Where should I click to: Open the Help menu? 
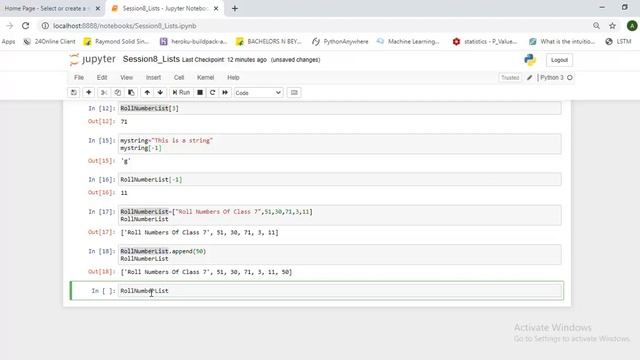pos(233,78)
